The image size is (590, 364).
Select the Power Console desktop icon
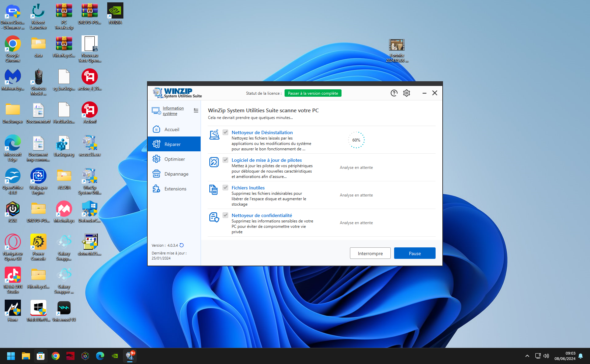pyautogui.click(x=38, y=247)
